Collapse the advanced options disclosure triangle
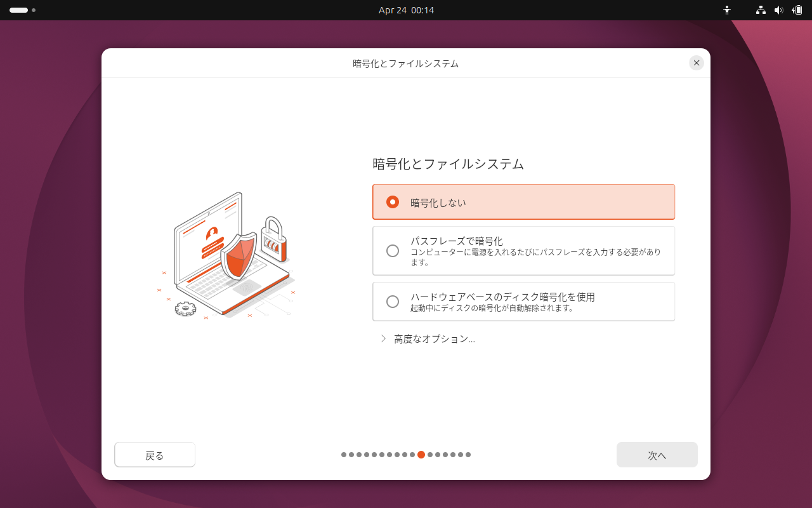The width and height of the screenshot is (812, 508). (x=383, y=338)
